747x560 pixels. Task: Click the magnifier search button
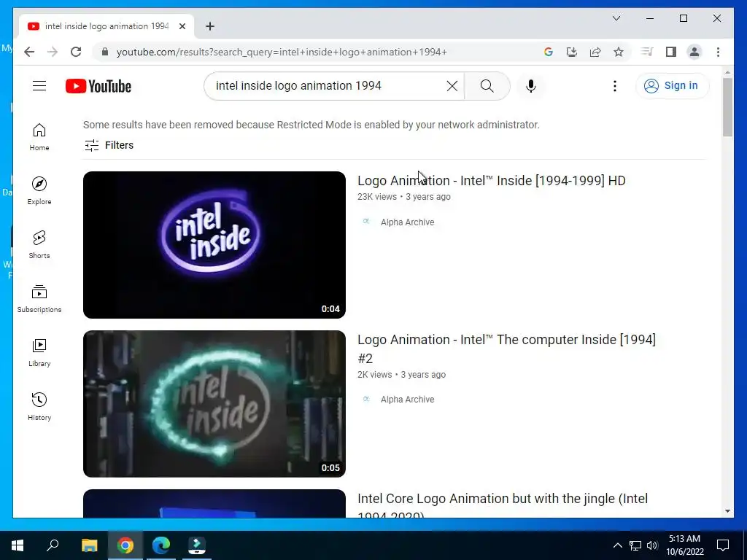(487, 86)
